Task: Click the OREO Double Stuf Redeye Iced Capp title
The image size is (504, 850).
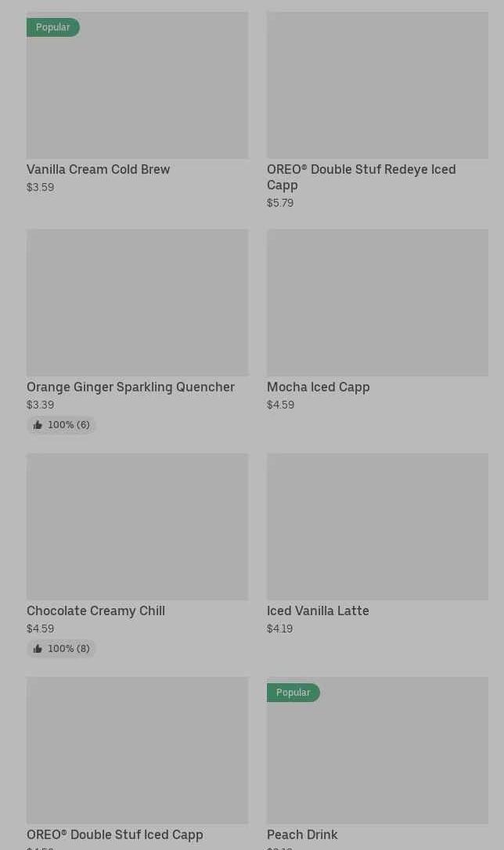Action: [362, 177]
